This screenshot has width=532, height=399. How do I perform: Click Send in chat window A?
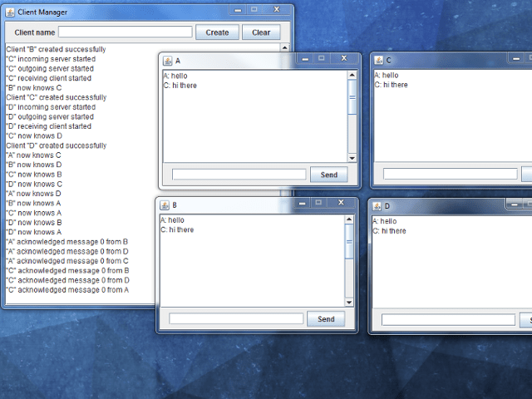click(328, 175)
